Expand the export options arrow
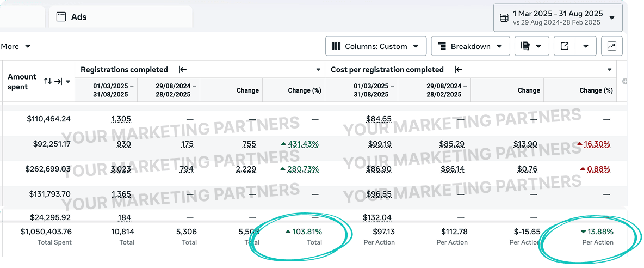644x268 pixels. point(586,46)
